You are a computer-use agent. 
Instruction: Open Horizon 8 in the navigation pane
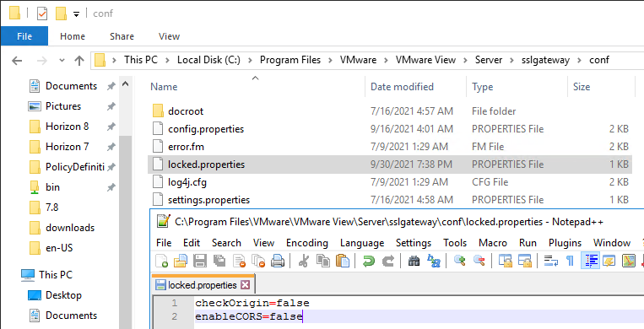[x=67, y=127]
